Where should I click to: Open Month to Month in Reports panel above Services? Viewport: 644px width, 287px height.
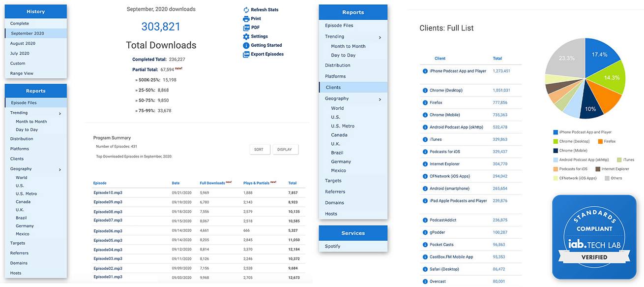click(348, 46)
